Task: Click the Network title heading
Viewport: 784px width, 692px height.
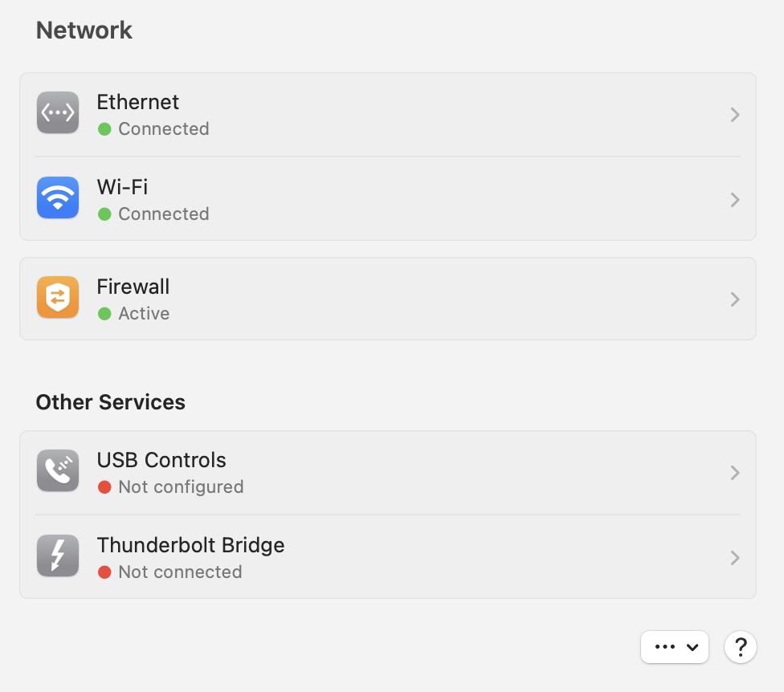Action: (84, 31)
